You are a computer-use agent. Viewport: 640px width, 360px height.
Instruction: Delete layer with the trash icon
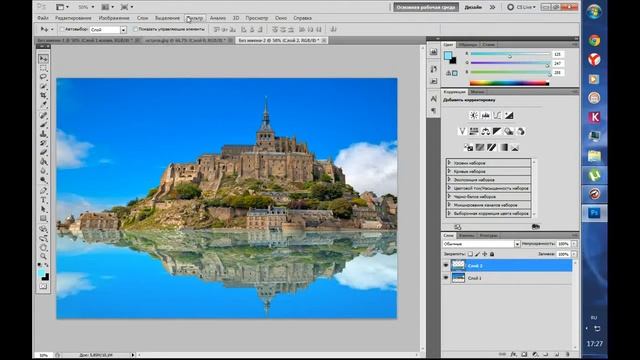coord(567,354)
